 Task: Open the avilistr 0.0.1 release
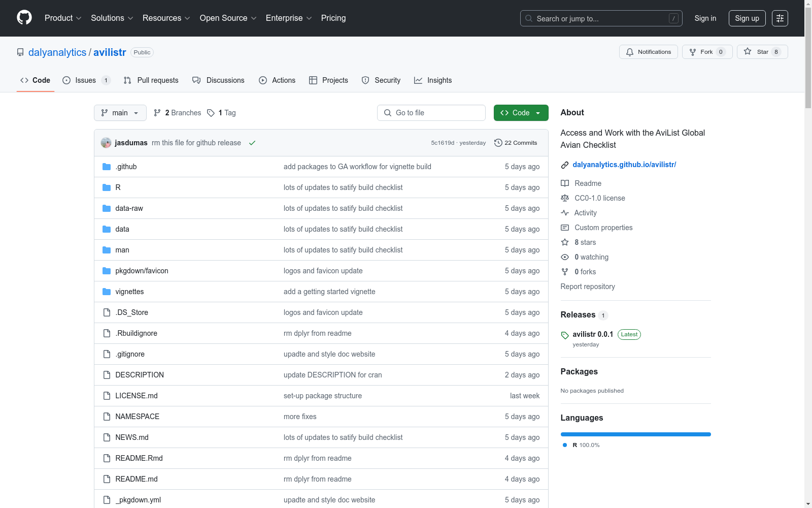pyautogui.click(x=593, y=334)
